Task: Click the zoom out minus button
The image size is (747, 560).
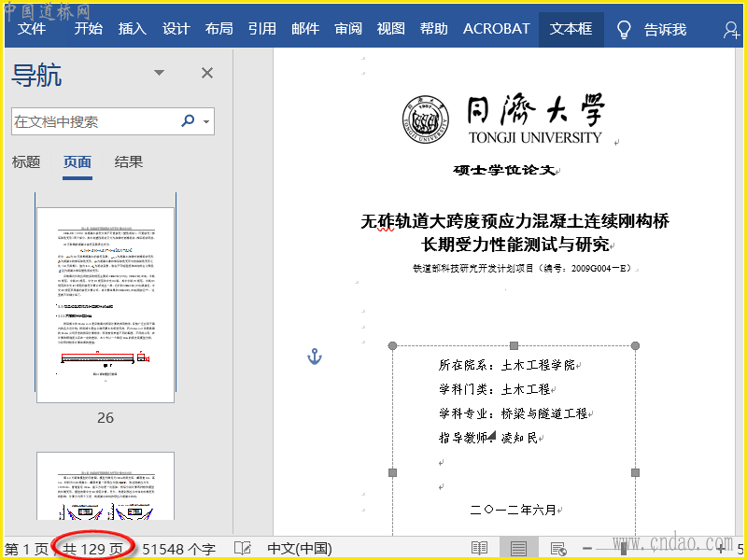Action: [x=587, y=549]
